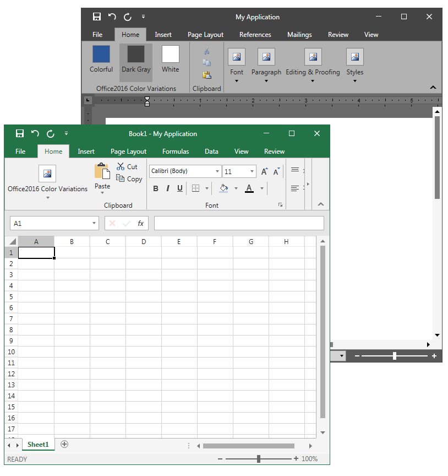Image resolution: width=448 pixels, height=476 pixels.
Task: Select the Sheet1 worksheet tab
Action: [x=38, y=445]
